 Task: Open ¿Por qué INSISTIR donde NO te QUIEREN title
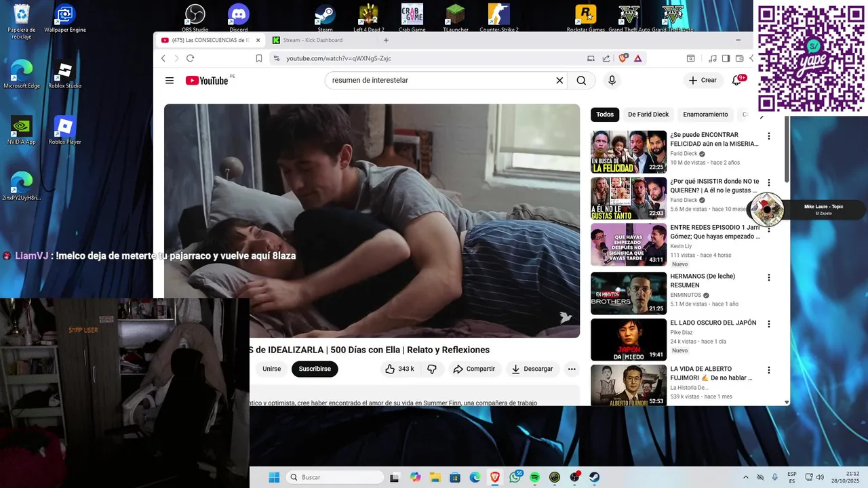click(x=715, y=186)
